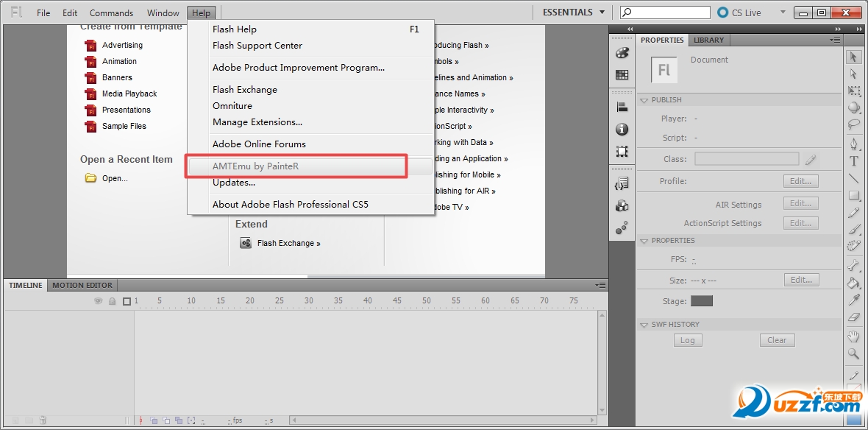The image size is (868, 430).
Task: Open the Info panel icon
Action: click(622, 129)
